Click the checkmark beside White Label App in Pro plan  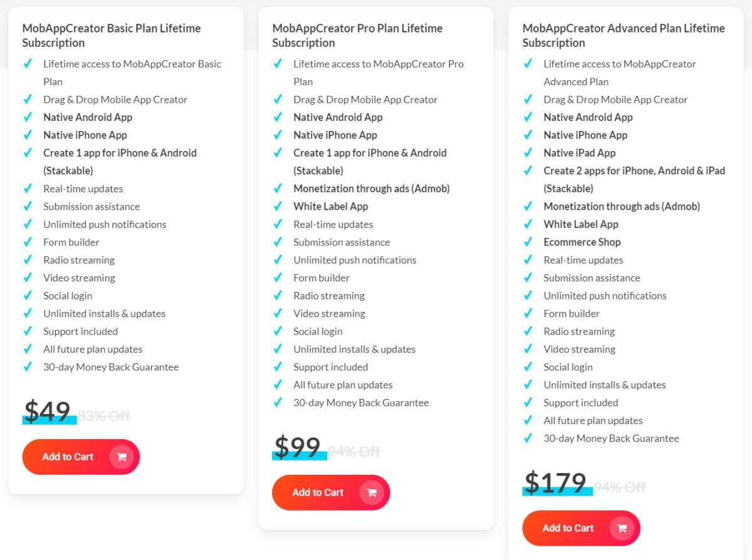click(278, 206)
